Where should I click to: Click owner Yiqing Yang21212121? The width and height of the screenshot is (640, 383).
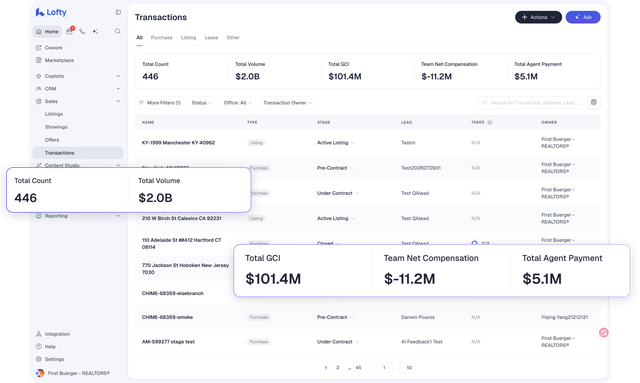coord(564,317)
